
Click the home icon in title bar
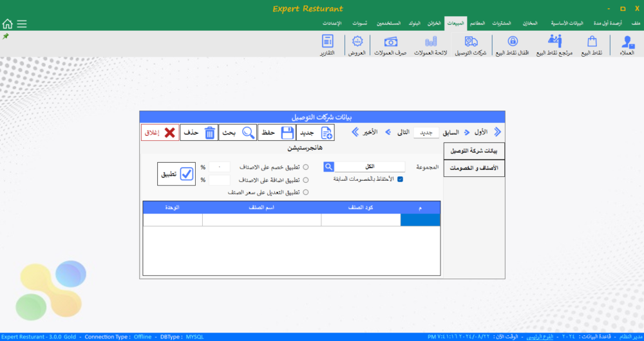pos(8,24)
